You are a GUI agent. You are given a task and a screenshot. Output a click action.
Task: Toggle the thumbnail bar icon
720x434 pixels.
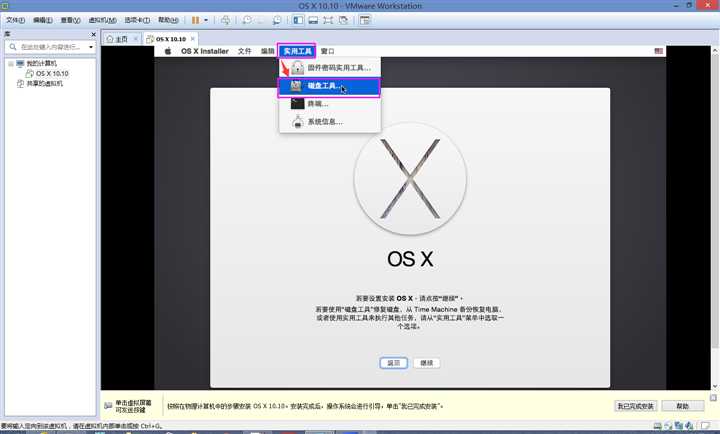[x=313, y=20]
